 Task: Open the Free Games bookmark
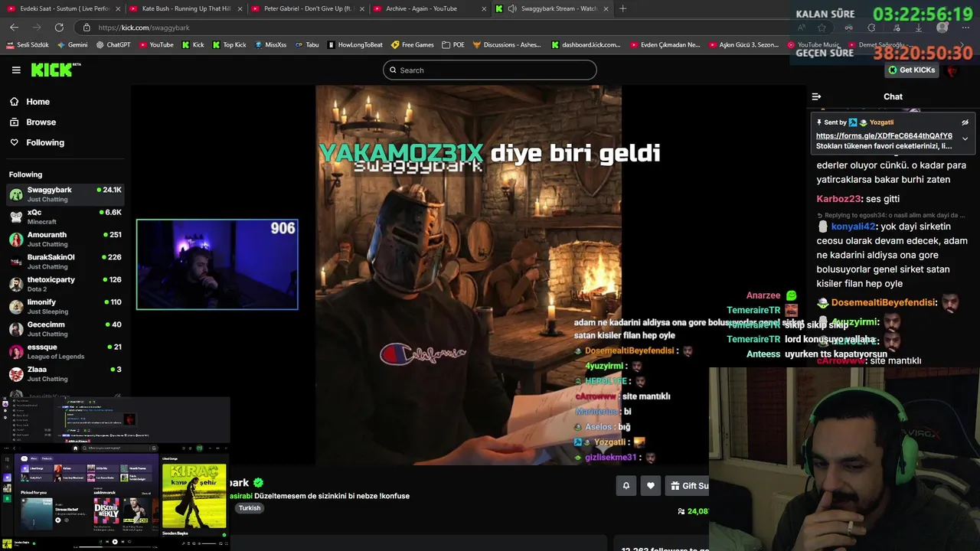coord(413,44)
